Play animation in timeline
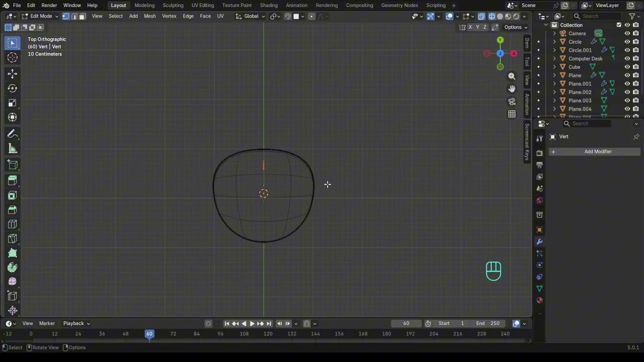 click(x=252, y=323)
